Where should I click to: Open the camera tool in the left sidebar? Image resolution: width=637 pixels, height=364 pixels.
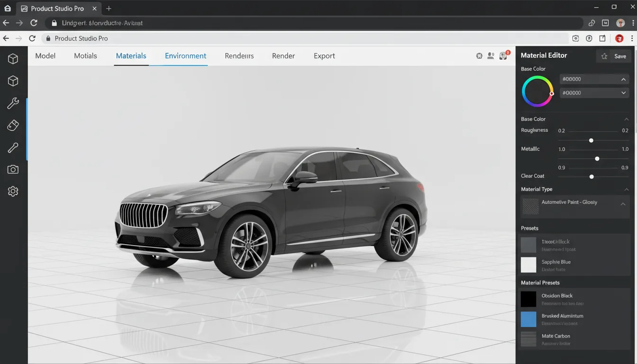(x=12, y=169)
